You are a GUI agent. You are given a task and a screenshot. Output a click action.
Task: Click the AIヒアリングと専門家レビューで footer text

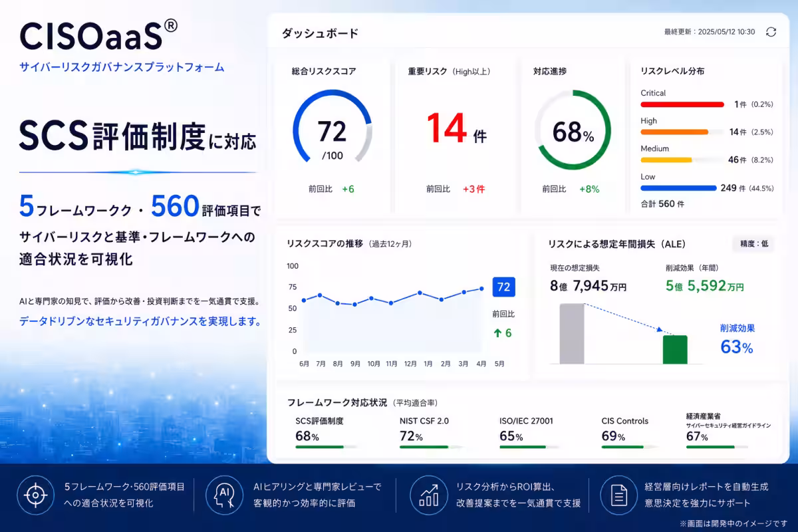tap(318, 487)
